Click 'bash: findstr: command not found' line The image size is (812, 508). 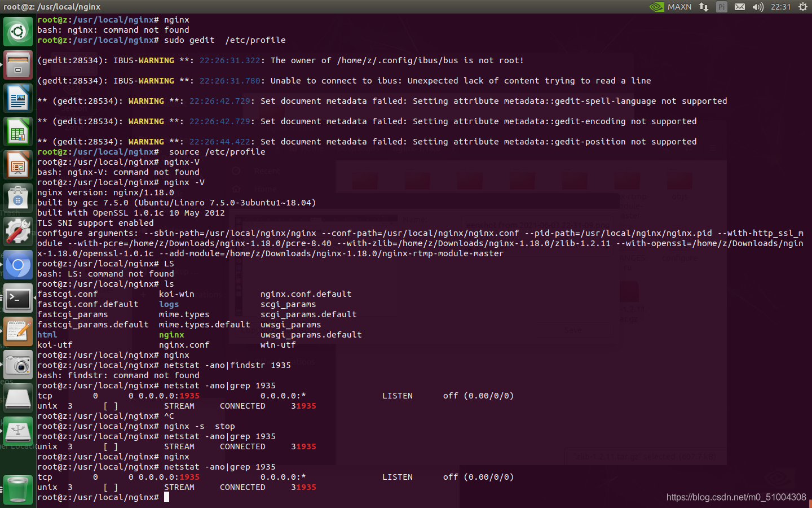(118, 375)
